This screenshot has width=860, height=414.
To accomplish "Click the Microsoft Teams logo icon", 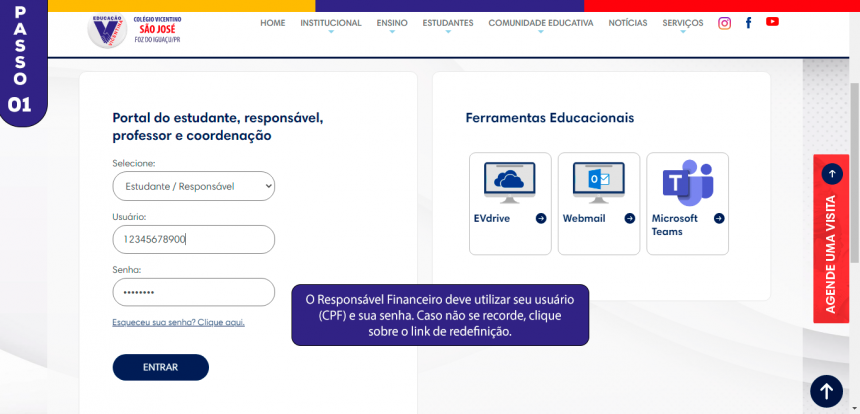I will (687, 183).
